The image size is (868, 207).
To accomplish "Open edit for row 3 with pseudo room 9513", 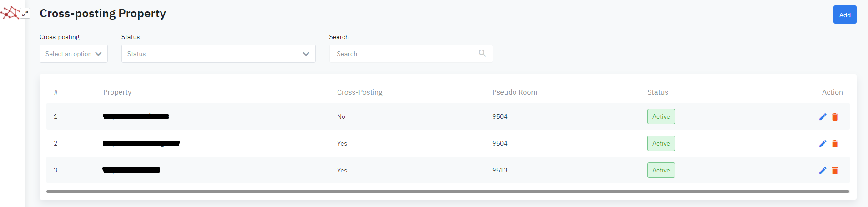I will pos(823,171).
